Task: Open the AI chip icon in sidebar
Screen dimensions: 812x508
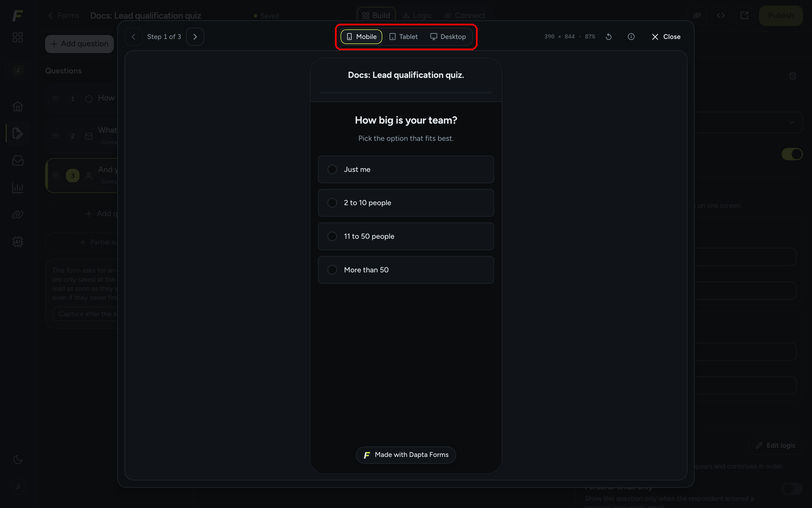Action: point(18,242)
